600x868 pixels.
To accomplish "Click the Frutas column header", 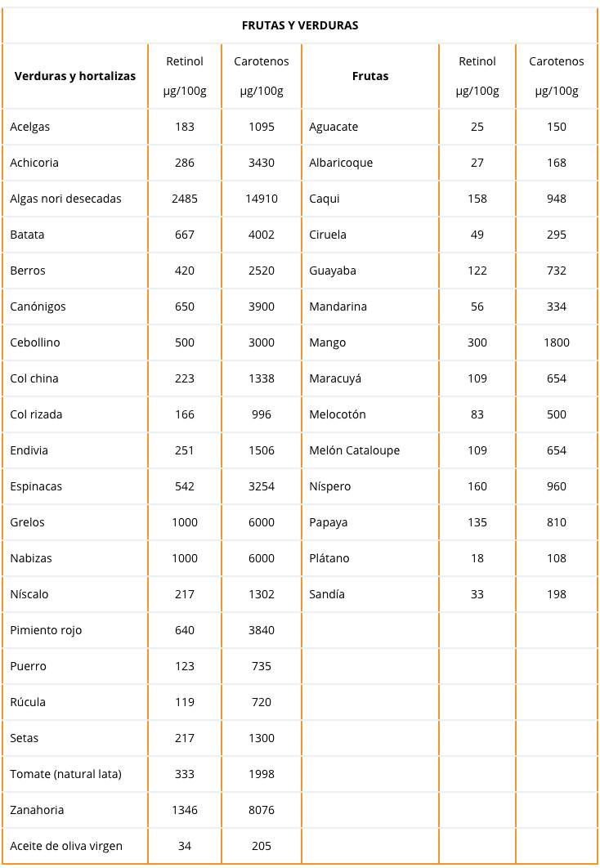I will click(370, 76).
